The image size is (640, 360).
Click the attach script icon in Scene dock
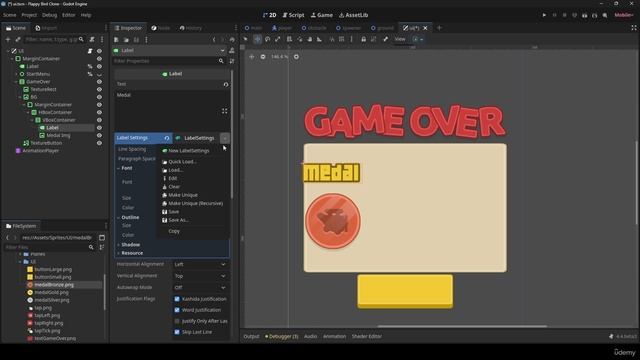coord(92,39)
